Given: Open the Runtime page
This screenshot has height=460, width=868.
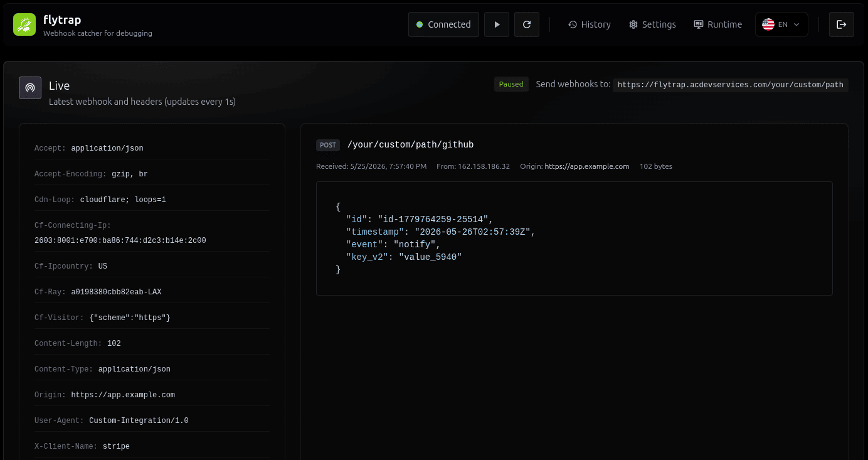Looking at the screenshot, I should coord(718,24).
